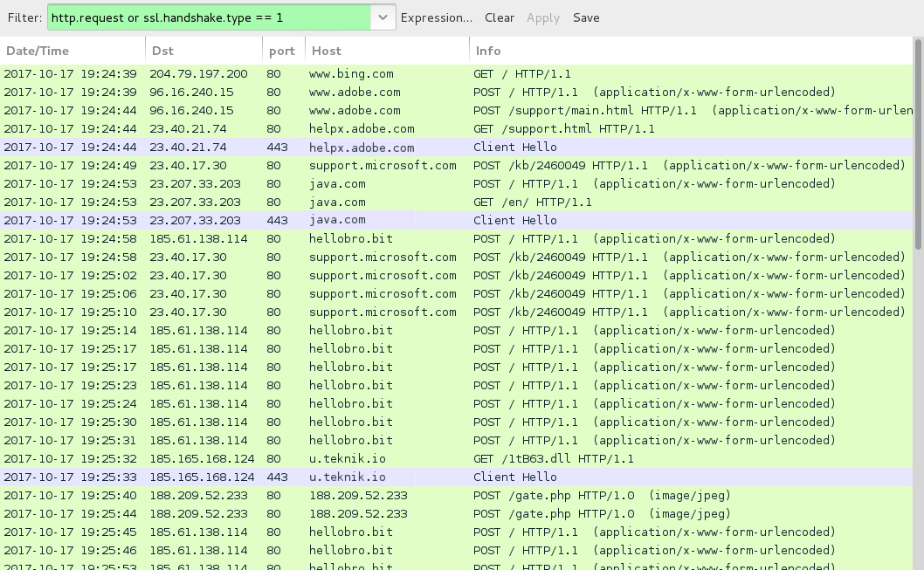This screenshot has height=570, width=924.
Task: Sort by the Host column header
Action: pos(387,51)
